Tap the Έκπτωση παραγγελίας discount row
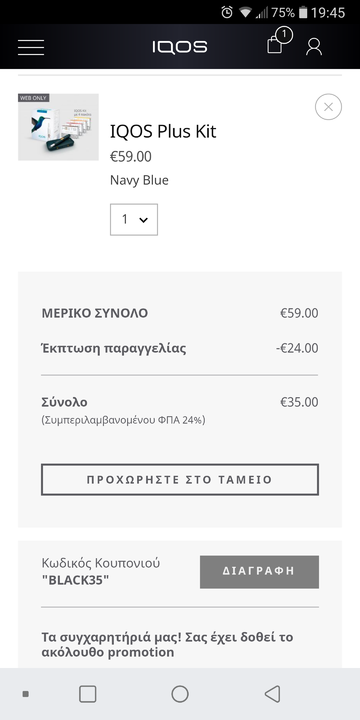This screenshot has height=720, width=360. pyautogui.click(x=180, y=349)
